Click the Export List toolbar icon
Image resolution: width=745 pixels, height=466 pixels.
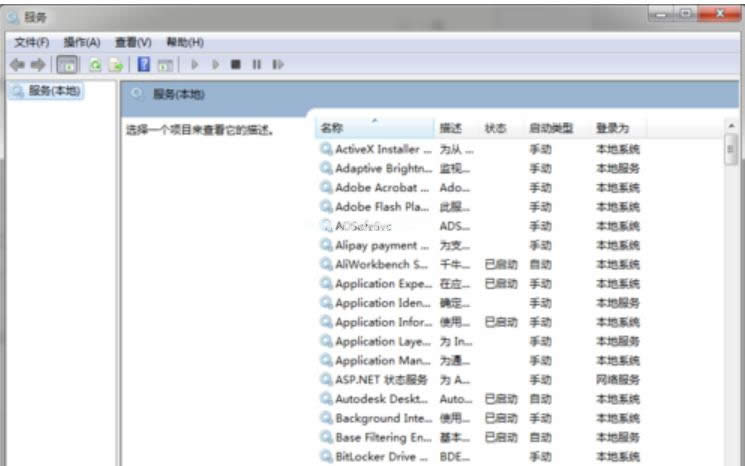116,64
